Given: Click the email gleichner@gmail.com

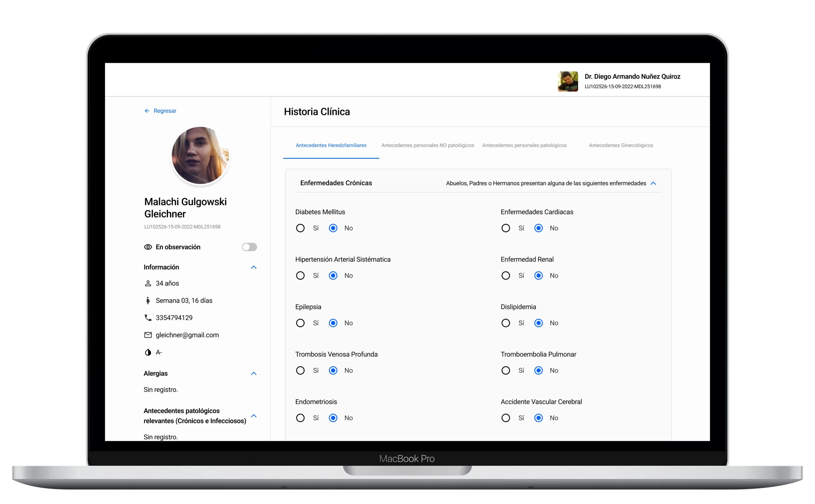Looking at the screenshot, I should click(x=187, y=335).
